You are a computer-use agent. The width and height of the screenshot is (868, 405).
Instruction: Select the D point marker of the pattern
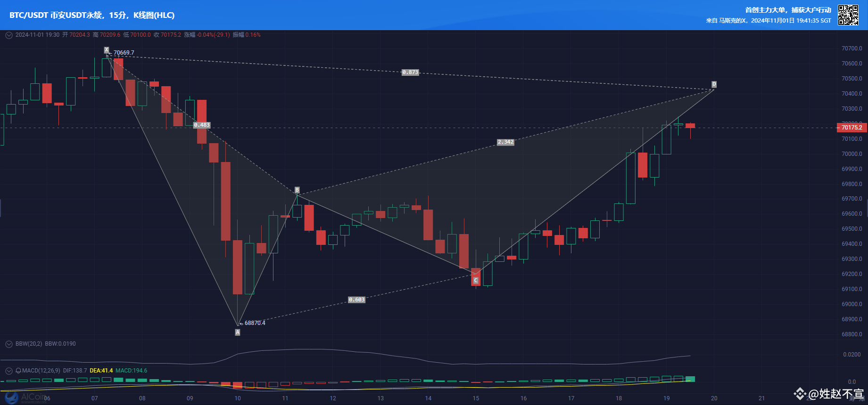714,84
